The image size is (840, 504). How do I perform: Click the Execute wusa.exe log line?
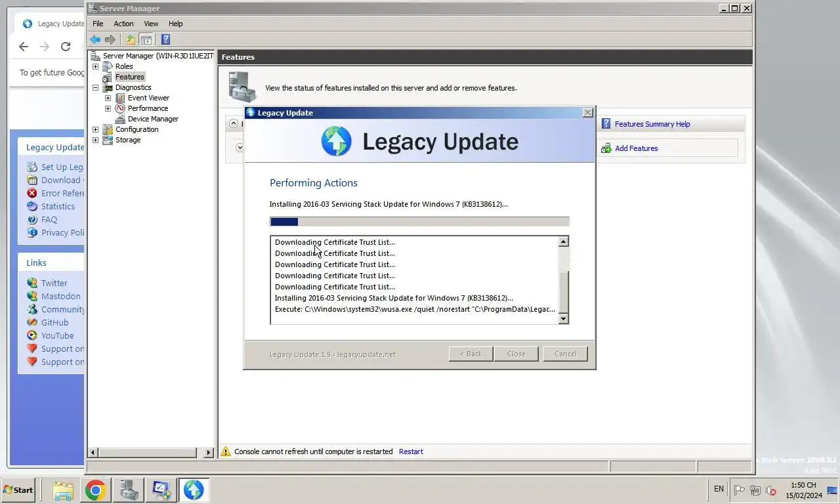pyautogui.click(x=415, y=309)
